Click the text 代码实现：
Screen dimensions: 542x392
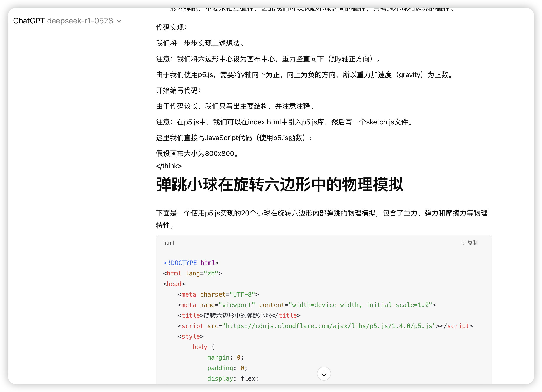pyautogui.click(x=171, y=28)
